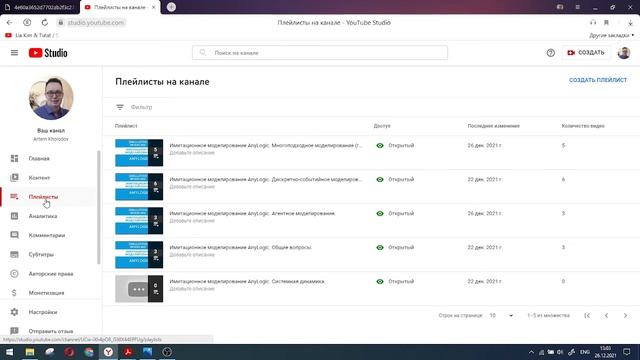
Task: Click the СОЗДАТЬ create video button
Action: click(586, 53)
